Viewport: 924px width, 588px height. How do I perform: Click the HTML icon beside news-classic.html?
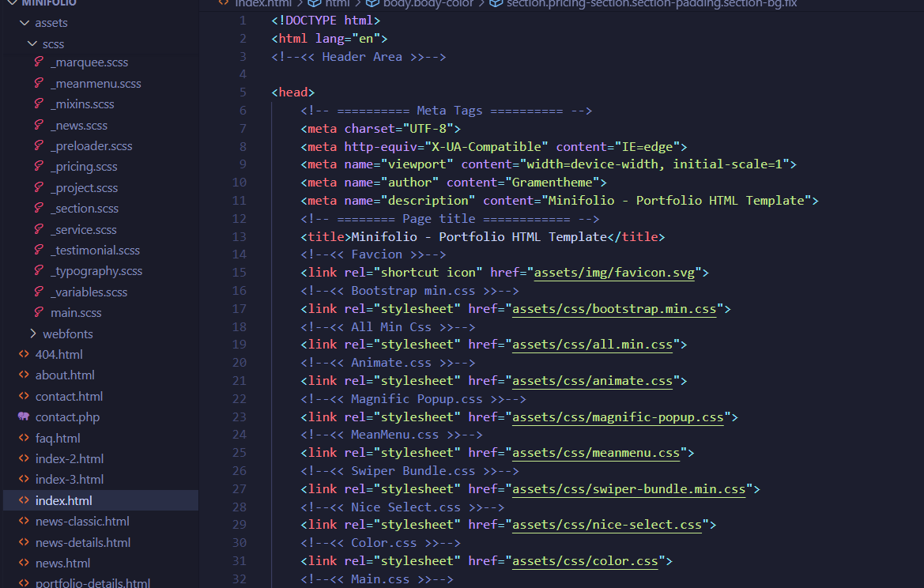pyautogui.click(x=24, y=521)
